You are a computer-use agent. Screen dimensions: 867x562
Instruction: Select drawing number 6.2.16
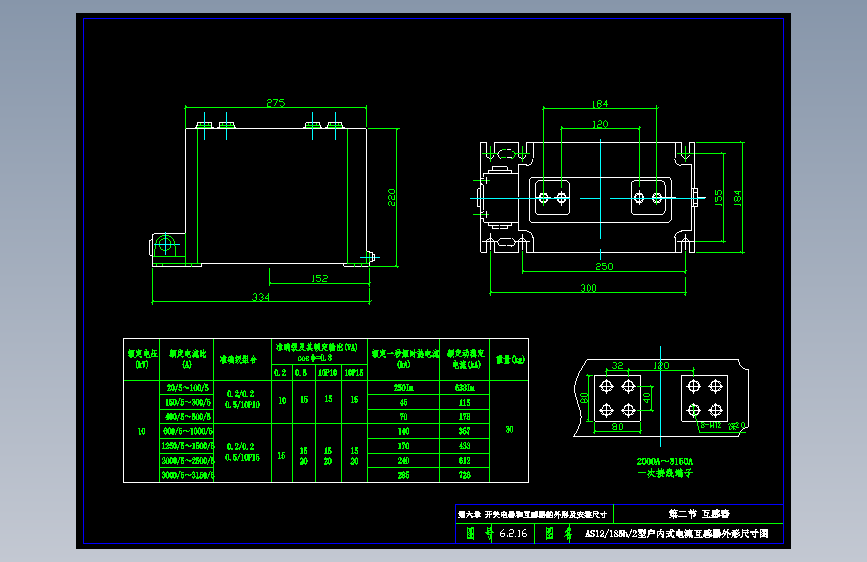coord(513,533)
